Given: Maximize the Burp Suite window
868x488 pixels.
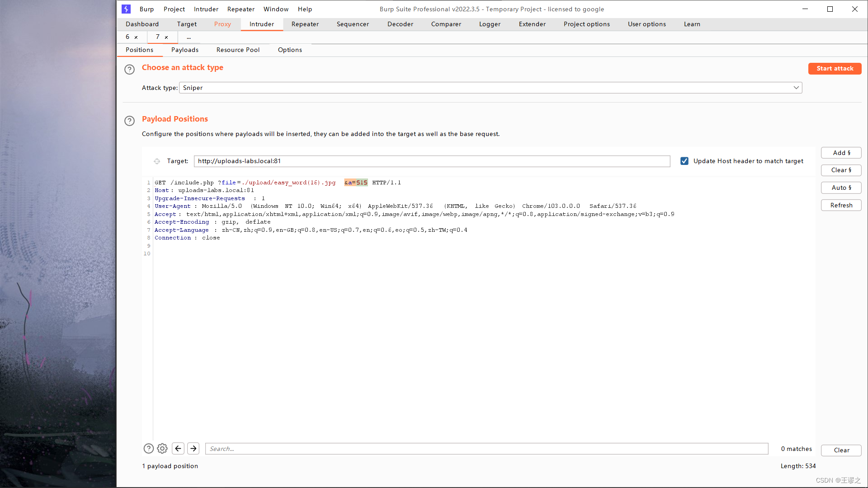Looking at the screenshot, I should coord(830,9).
